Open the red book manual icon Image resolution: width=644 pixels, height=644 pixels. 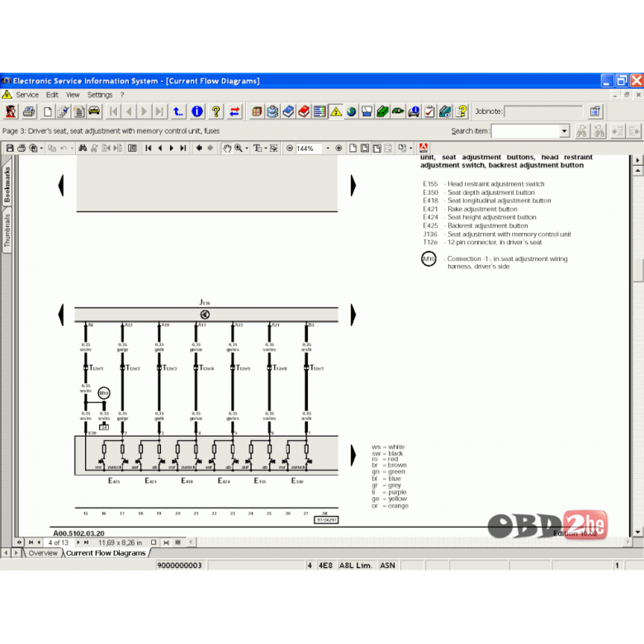coord(304,111)
